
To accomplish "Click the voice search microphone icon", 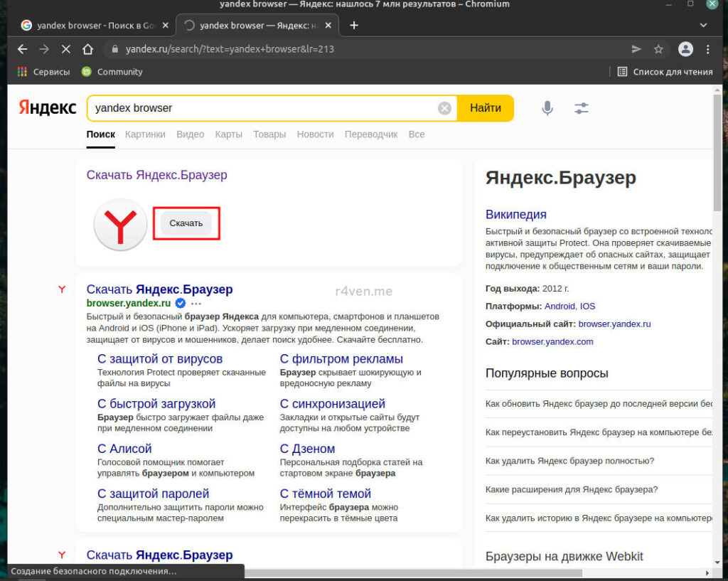I will point(547,108).
